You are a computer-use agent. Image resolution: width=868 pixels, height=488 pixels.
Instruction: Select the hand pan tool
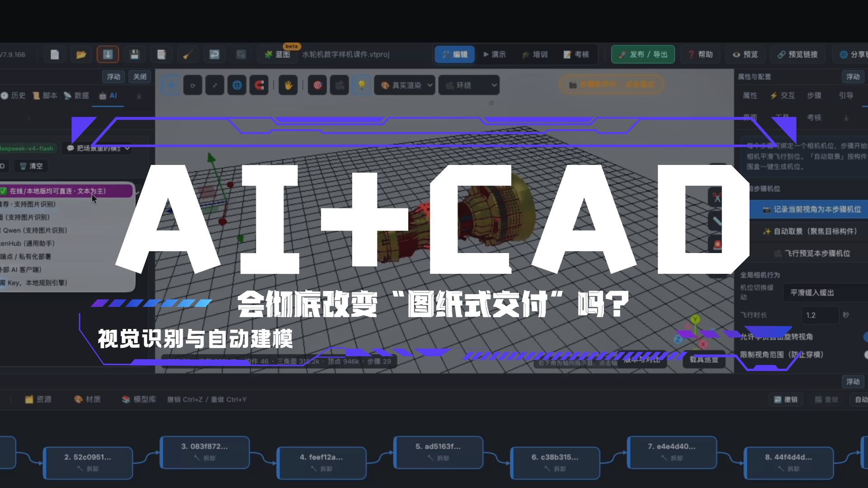pos(288,85)
